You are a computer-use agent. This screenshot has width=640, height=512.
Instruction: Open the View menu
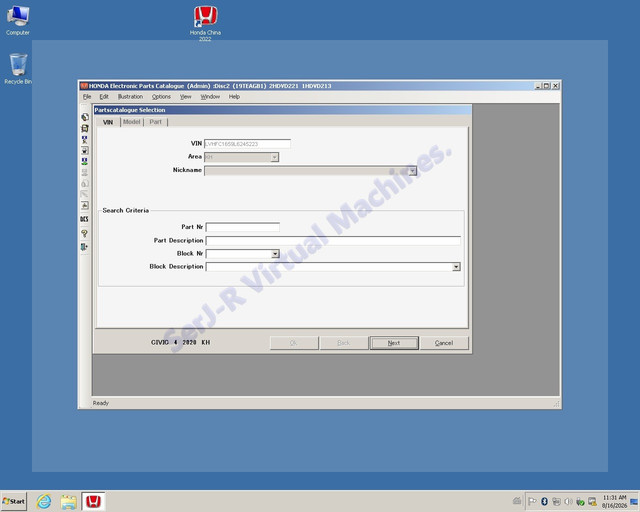tap(186, 97)
